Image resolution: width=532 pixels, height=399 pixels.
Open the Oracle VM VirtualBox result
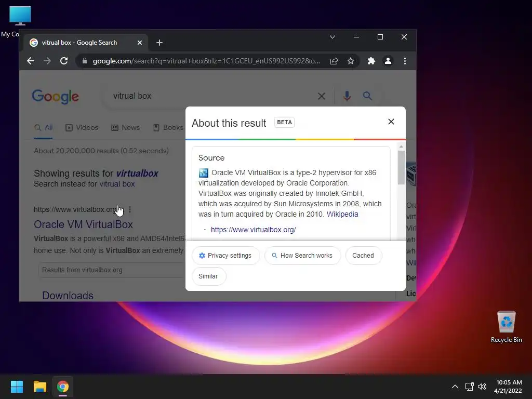tap(83, 224)
